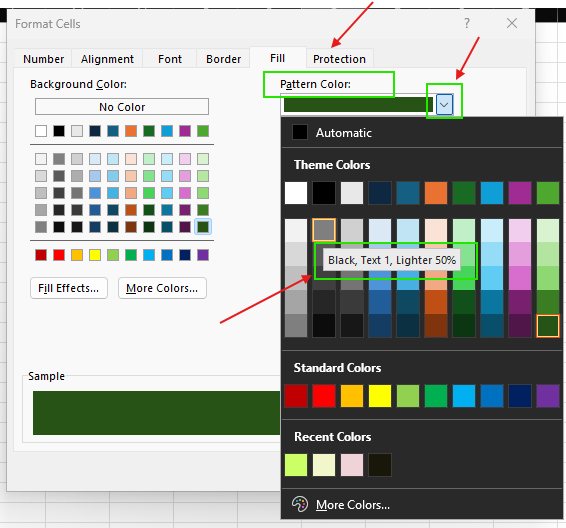This screenshot has width=566, height=528.
Task: Pick purple in Background Color top row
Action: (x=185, y=131)
